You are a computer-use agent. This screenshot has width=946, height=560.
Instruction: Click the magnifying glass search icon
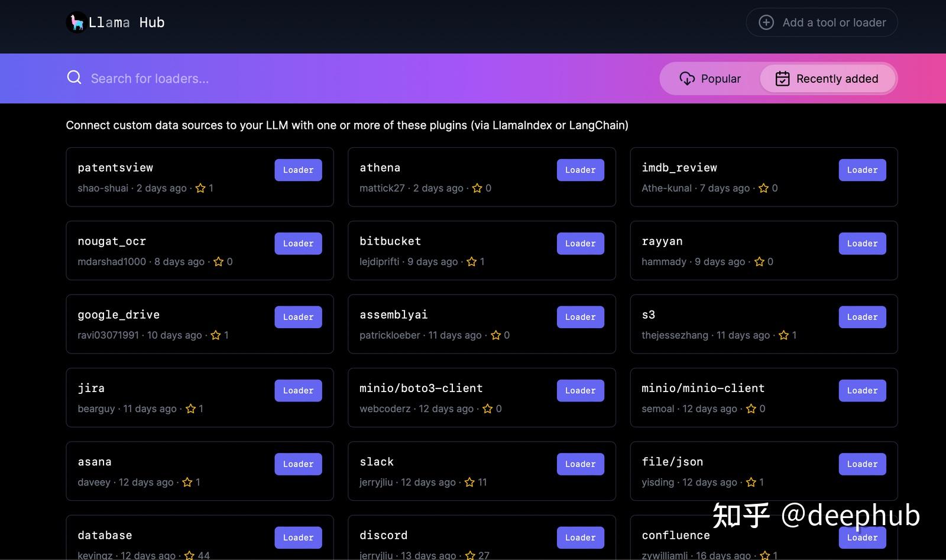pos(73,77)
